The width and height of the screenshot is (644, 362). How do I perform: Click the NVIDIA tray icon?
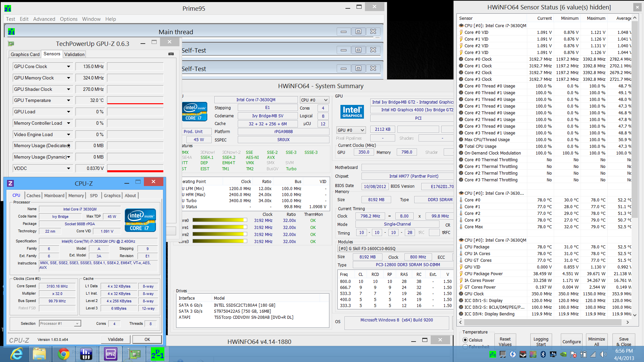[x=563, y=354]
